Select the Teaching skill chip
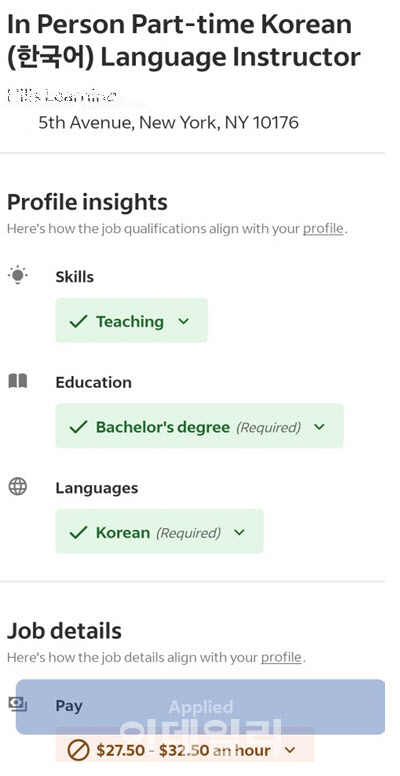400x776 pixels. (x=132, y=320)
